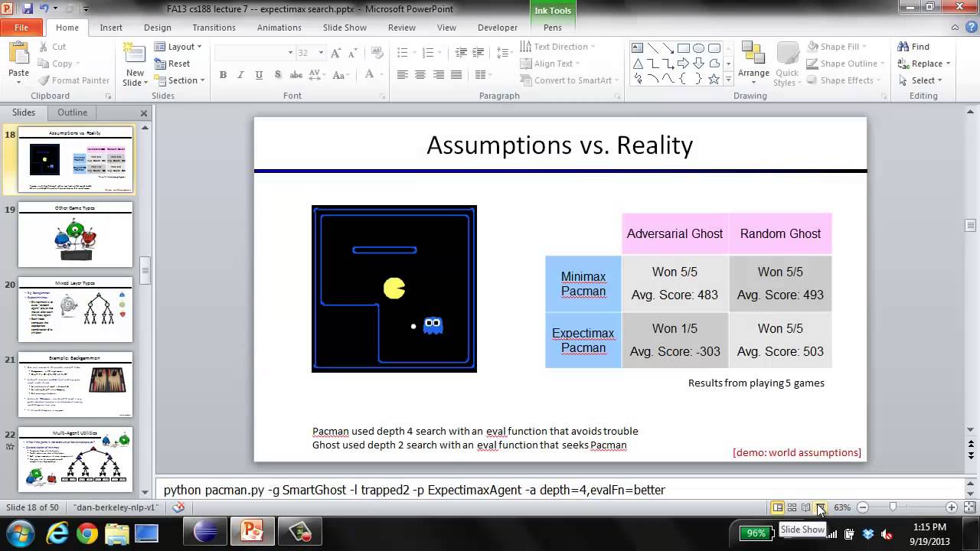Select the Rectangle shape in gallery
The width and height of the screenshot is (980, 551).
(x=684, y=48)
